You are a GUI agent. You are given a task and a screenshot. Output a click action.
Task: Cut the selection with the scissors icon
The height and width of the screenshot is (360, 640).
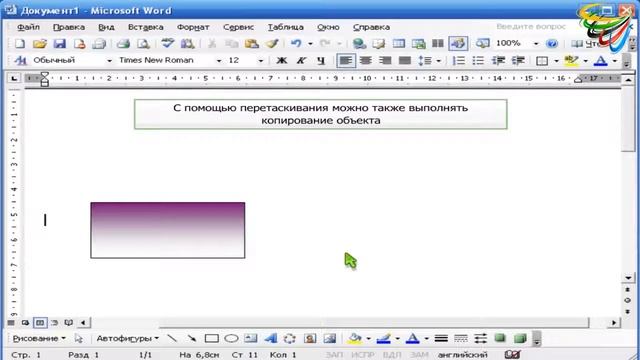[x=212, y=43]
